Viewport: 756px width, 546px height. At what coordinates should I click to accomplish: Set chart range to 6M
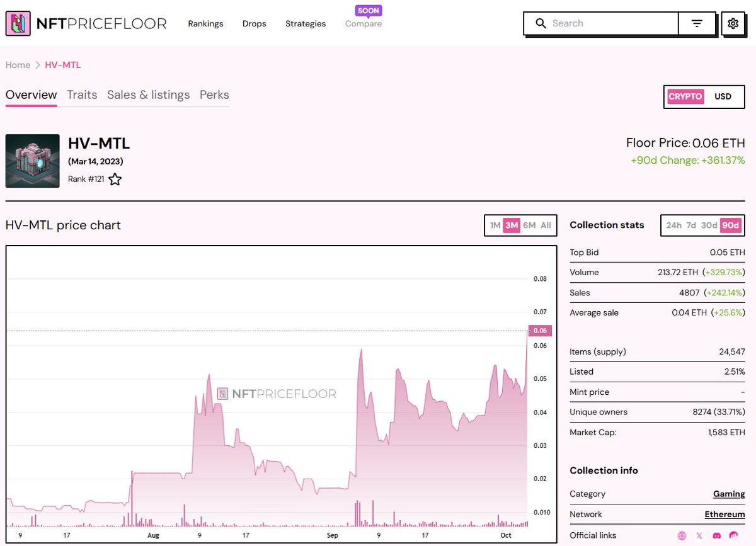(x=529, y=225)
